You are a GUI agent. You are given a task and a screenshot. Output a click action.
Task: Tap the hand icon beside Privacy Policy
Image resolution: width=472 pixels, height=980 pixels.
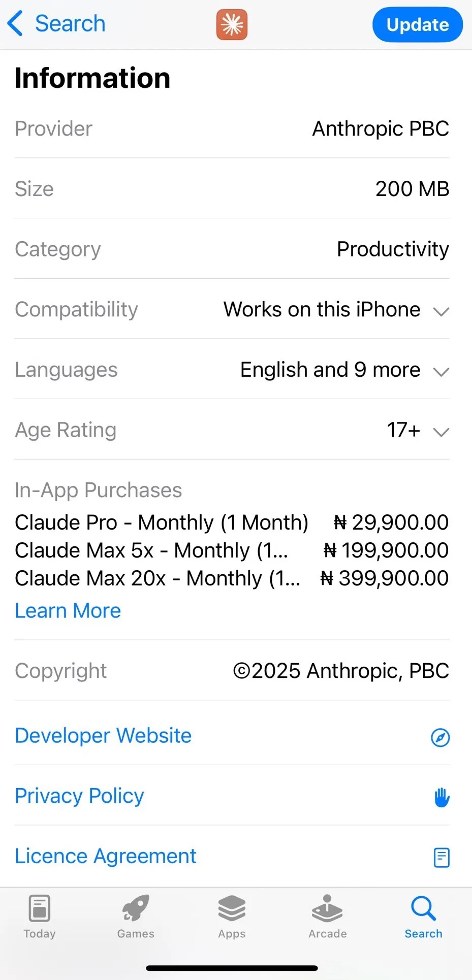442,797
